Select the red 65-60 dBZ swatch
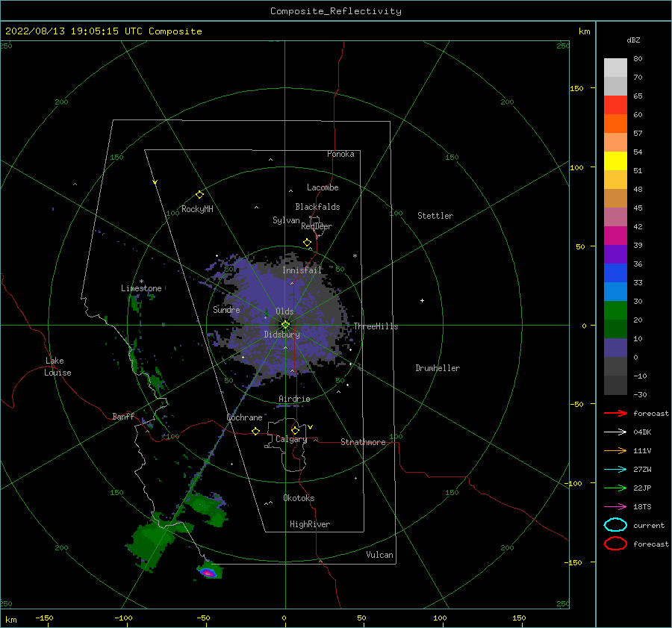Viewport: 672px width, 628px height. pyautogui.click(x=615, y=105)
